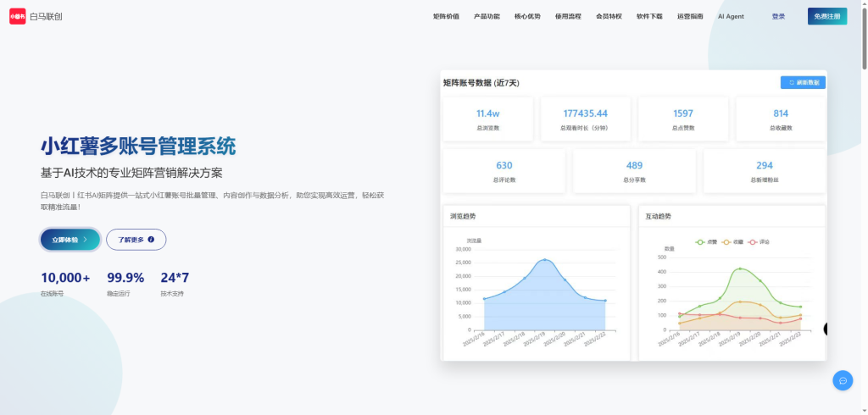Click the 基于AI技术的专业矩阵营销解决方案 subtitle
Screen dimensions: 868x415
coord(131,173)
